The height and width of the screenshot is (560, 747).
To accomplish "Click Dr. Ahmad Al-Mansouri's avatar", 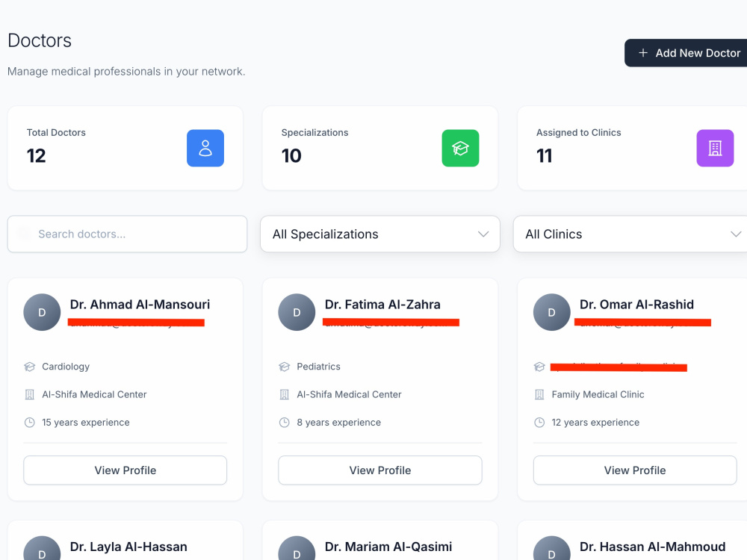I will pyautogui.click(x=42, y=312).
